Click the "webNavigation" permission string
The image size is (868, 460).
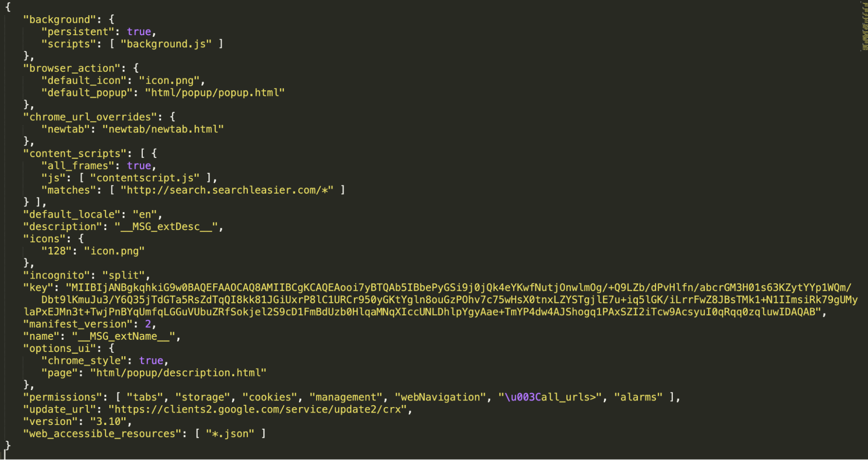[440, 397]
